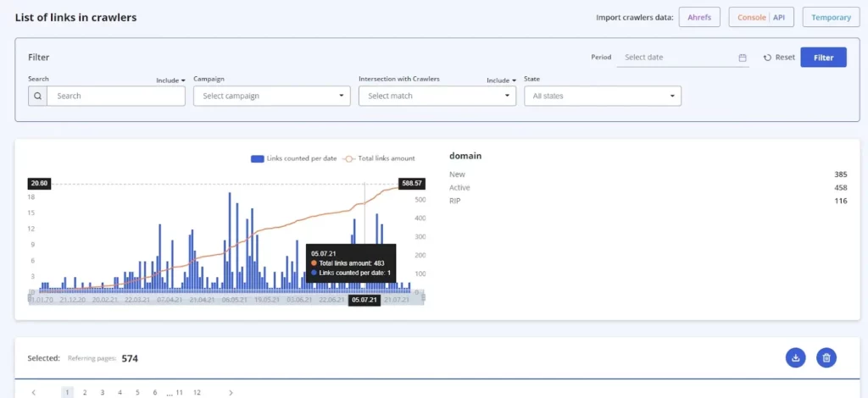The height and width of the screenshot is (398, 868).
Task: Import crawlers data via Console | API
Action: click(x=761, y=17)
